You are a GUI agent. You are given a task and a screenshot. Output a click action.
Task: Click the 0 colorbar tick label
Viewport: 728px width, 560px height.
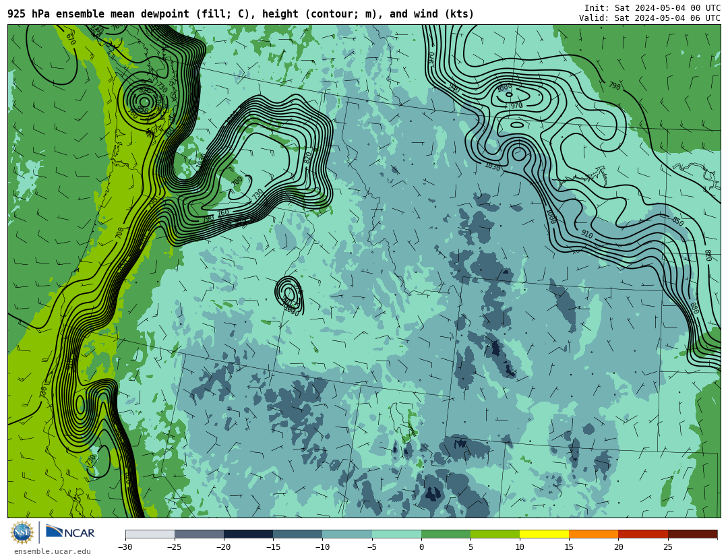[x=421, y=547]
